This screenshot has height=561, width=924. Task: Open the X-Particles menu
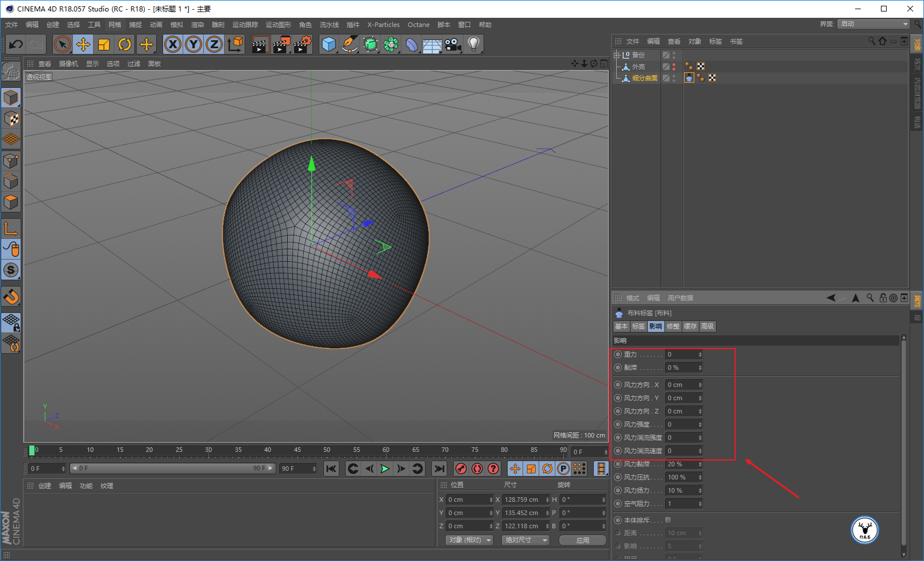[384, 25]
